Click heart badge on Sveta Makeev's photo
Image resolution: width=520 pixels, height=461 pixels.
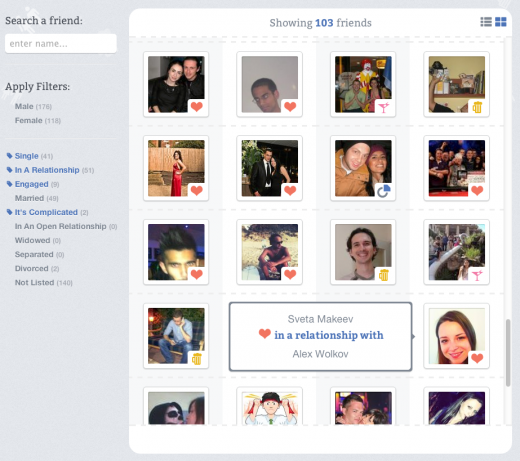[477, 358]
